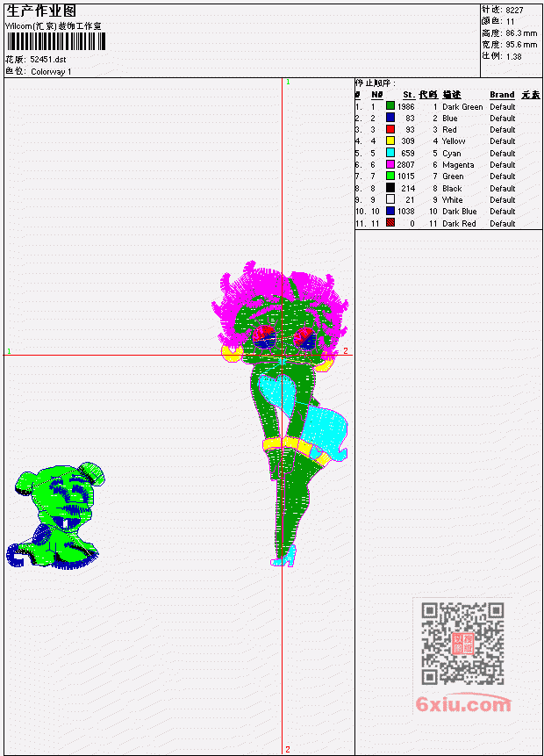This screenshot has height=756, width=544.
Task: Select the hatched Dark Red swatch
Action: point(390,223)
